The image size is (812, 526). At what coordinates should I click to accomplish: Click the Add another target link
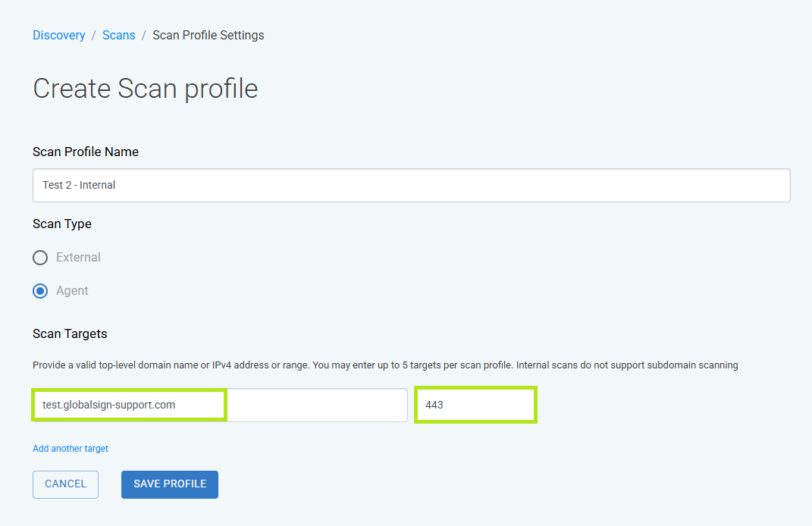(71, 449)
